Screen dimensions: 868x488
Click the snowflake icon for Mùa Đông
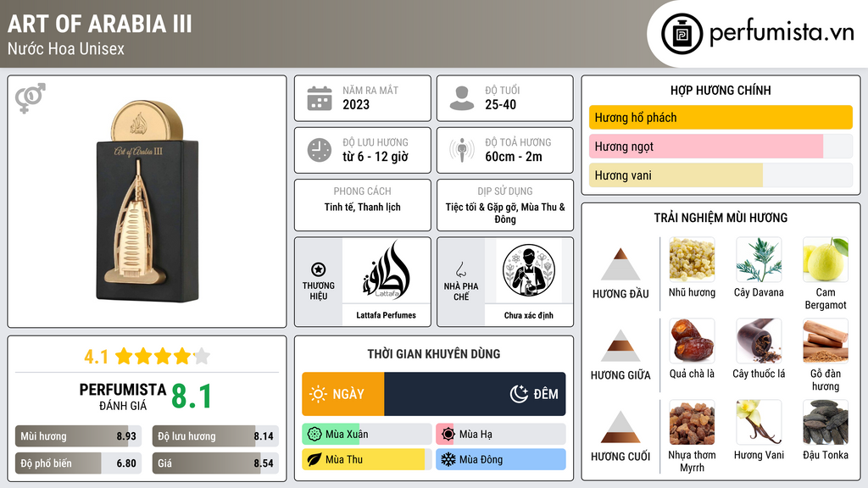click(x=448, y=459)
